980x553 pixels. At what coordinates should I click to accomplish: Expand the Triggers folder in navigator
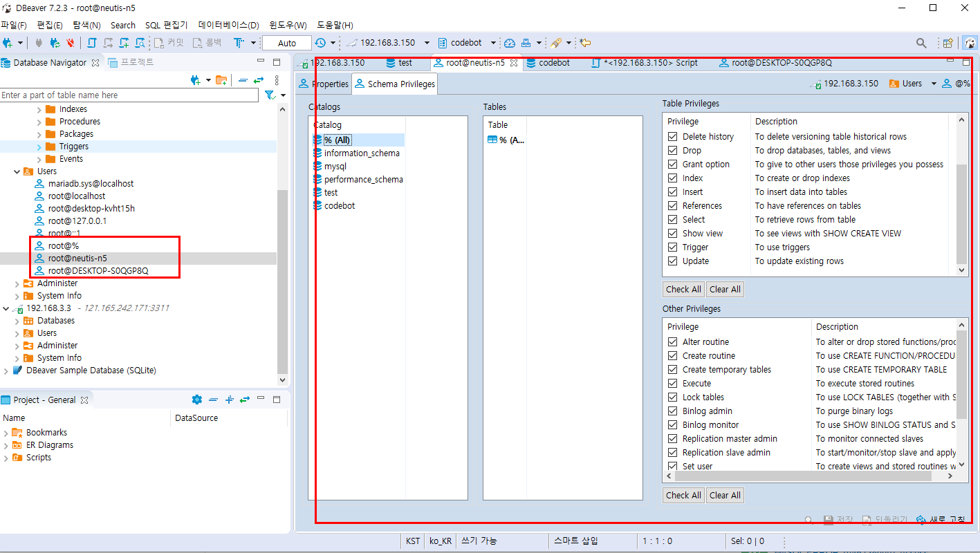(39, 147)
